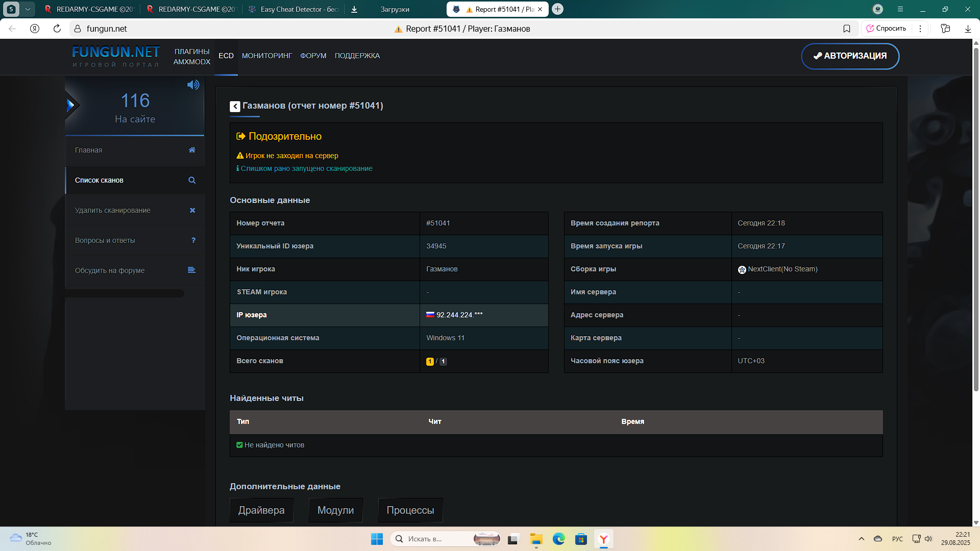The image size is (980, 551).
Task: Open the Модули section
Action: point(335,510)
